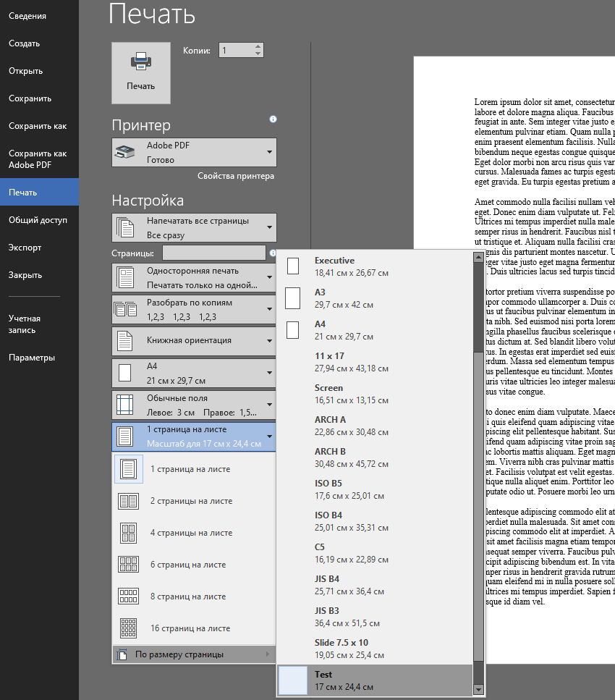Click the 4-pages-per-sheet layout icon
Screen dimensions: 615x700
[x=129, y=533]
